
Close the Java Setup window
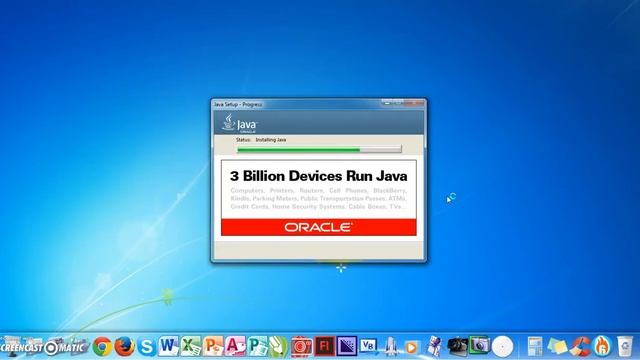(414, 103)
